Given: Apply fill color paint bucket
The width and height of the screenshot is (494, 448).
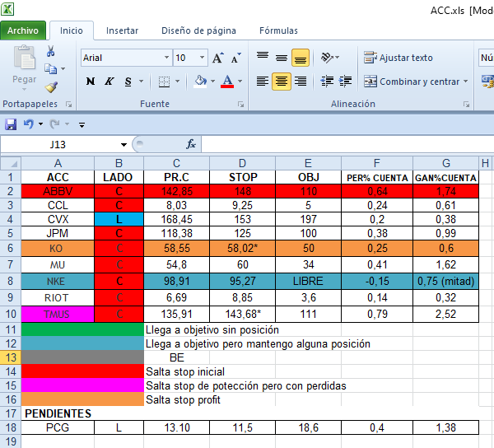Looking at the screenshot, I should coord(200,82).
